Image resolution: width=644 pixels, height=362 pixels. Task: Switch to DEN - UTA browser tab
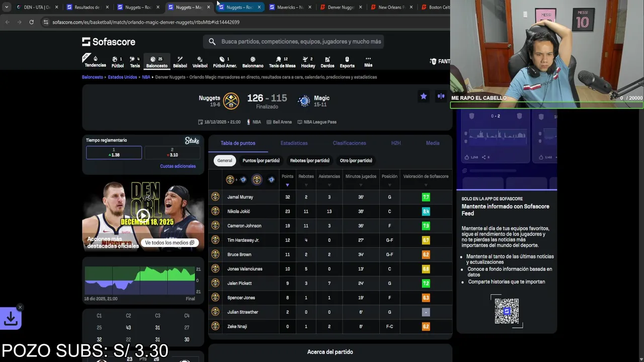pos(37,7)
